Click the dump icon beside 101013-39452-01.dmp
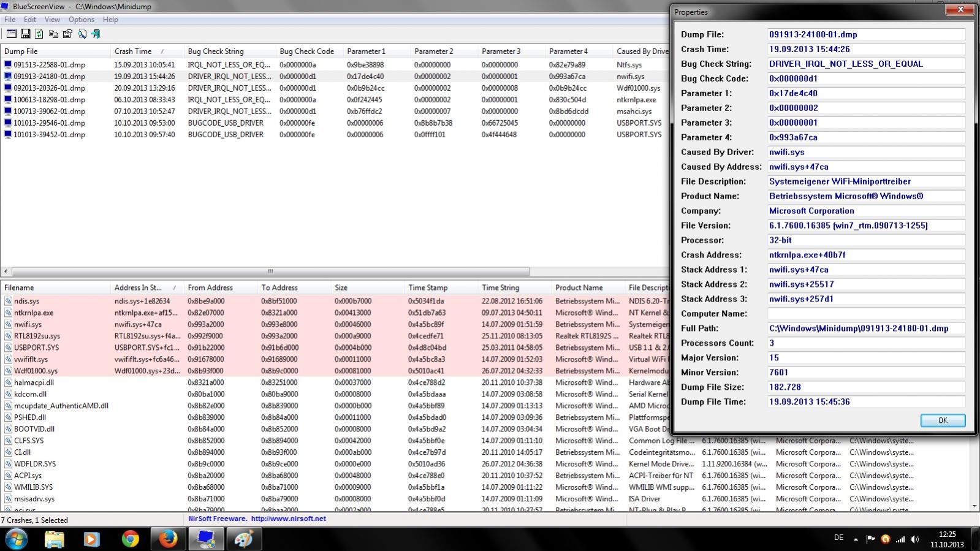 8,134
